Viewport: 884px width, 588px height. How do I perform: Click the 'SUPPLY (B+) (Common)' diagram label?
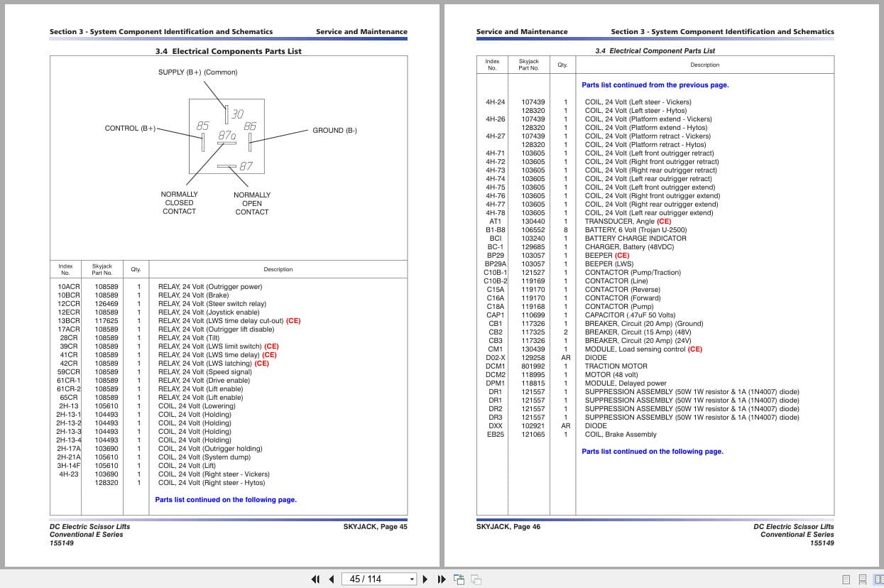[x=197, y=72]
